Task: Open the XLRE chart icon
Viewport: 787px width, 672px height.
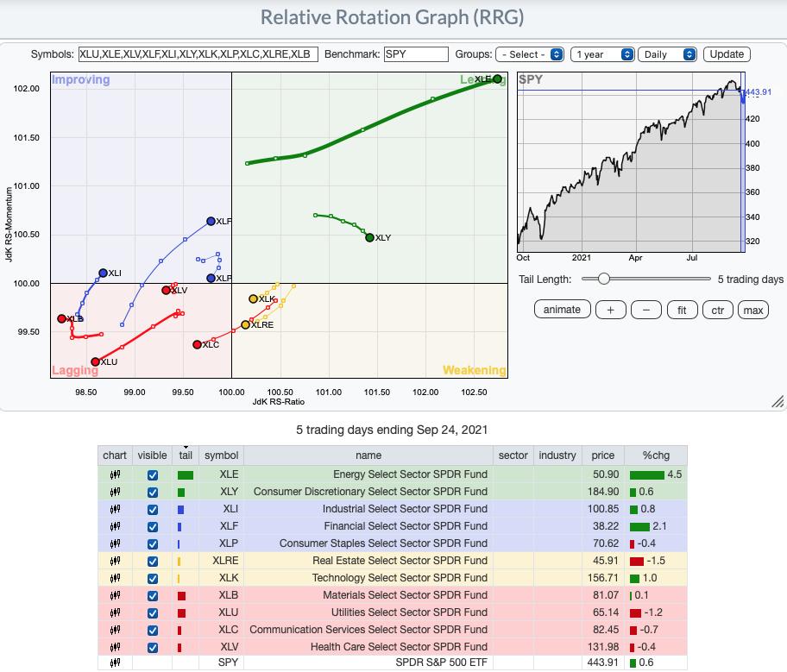Action: 115,561
